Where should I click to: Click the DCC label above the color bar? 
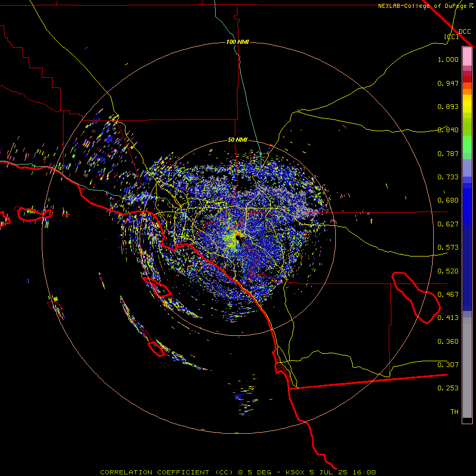pyautogui.click(x=464, y=31)
